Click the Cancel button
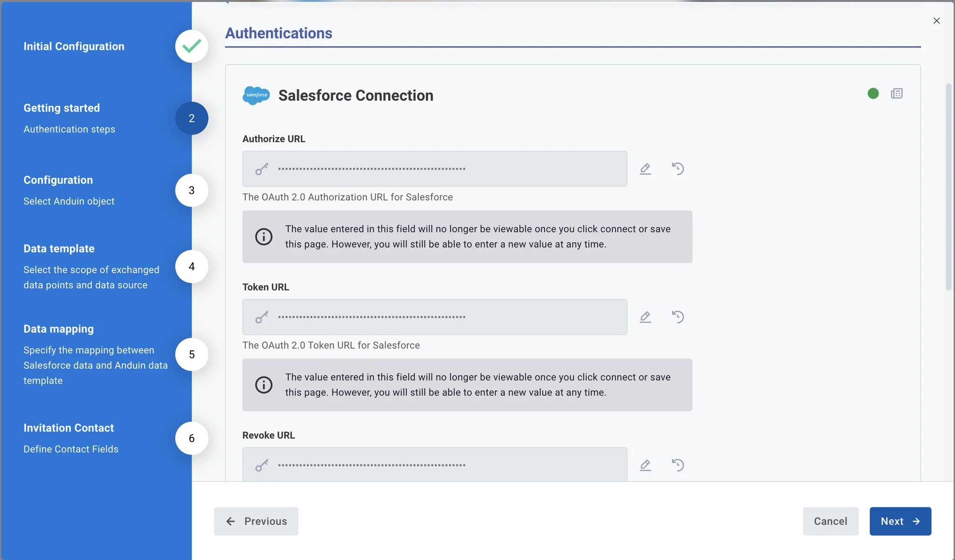Image resolution: width=955 pixels, height=560 pixels. (x=830, y=521)
